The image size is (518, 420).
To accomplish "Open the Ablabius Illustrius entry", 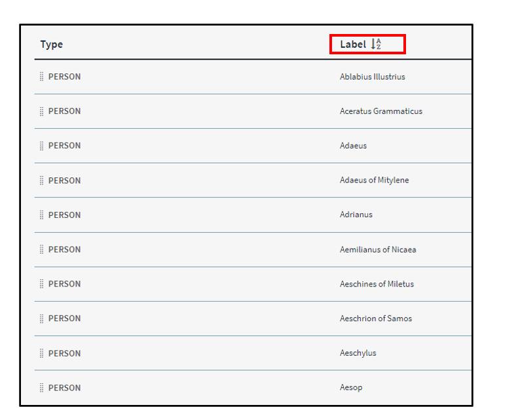I will 372,77.
